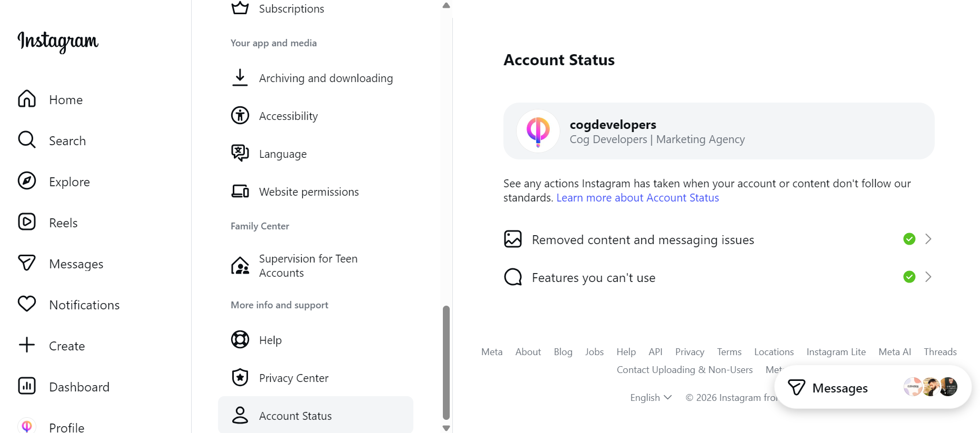The image size is (980, 433).
Task: Click the cogdevelopers profile card
Action: tap(718, 131)
